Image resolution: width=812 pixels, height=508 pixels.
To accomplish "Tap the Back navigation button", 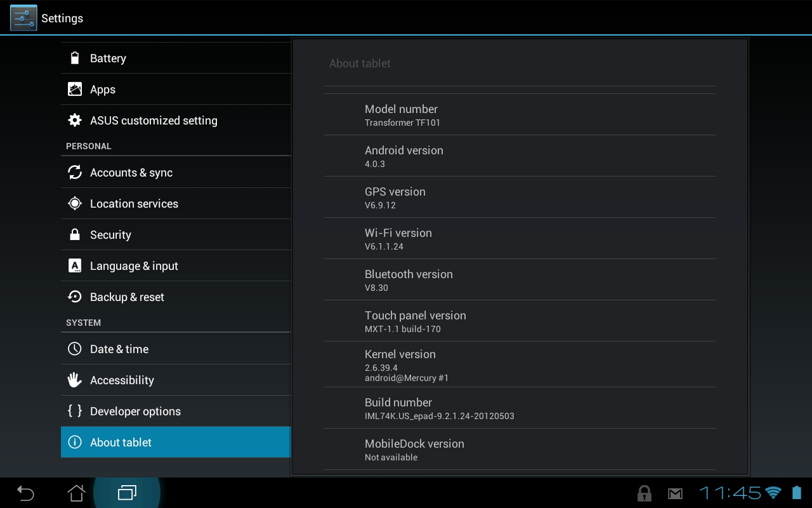I will [x=25, y=493].
